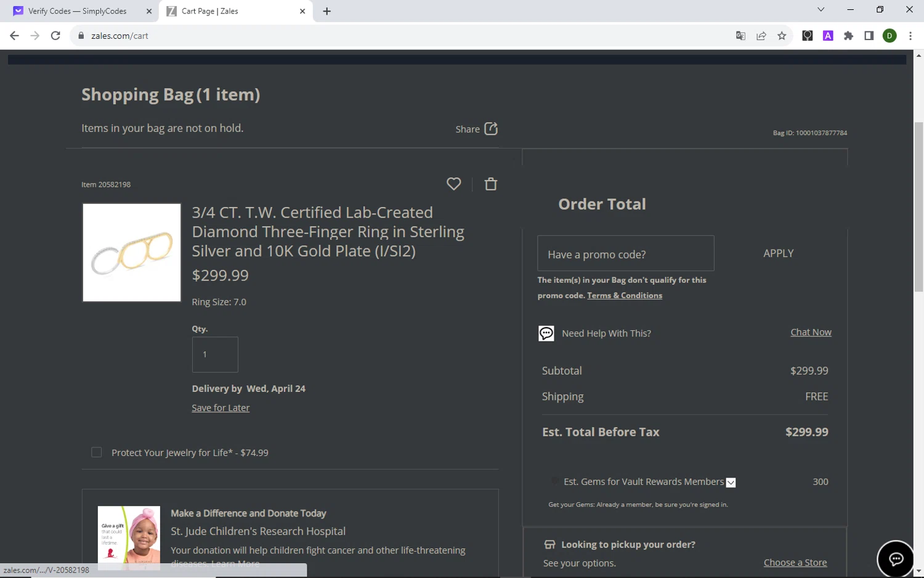Switch to the Verify Codes — SimplyCodes tab
This screenshot has width=924, height=578.
click(77, 11)
